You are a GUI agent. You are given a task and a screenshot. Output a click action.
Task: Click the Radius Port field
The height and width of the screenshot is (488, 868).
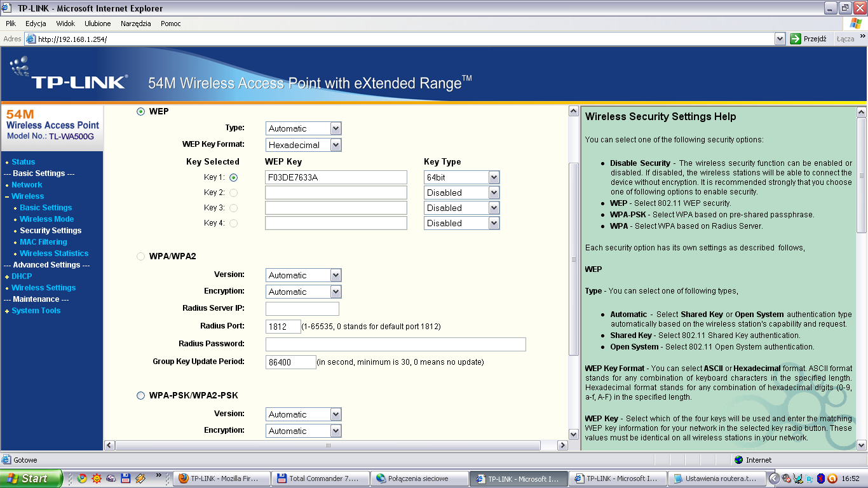(283, 327)
